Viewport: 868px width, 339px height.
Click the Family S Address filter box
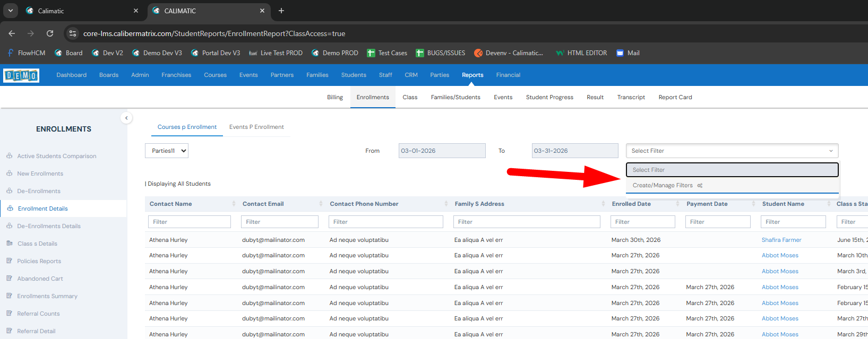[x=527, y=222]
